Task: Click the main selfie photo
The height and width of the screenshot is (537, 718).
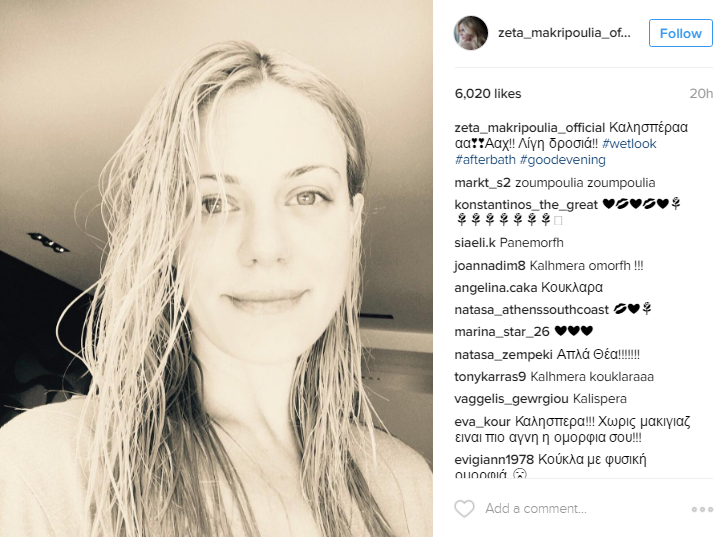Action: (x=216, y=268)
